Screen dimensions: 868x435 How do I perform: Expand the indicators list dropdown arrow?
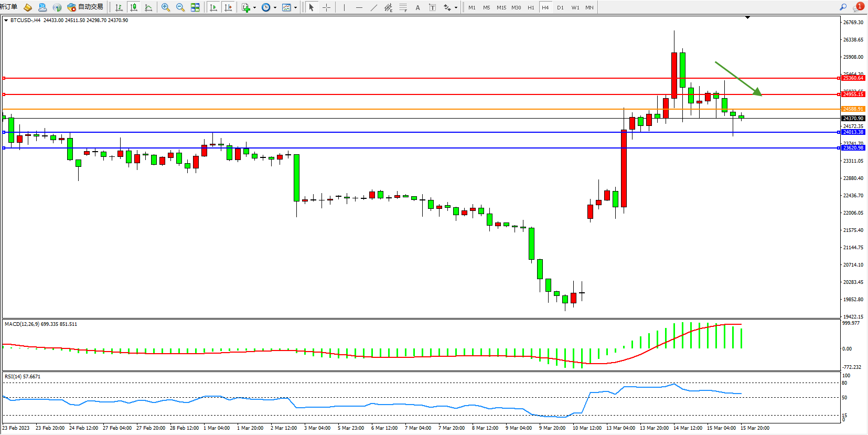254,7
